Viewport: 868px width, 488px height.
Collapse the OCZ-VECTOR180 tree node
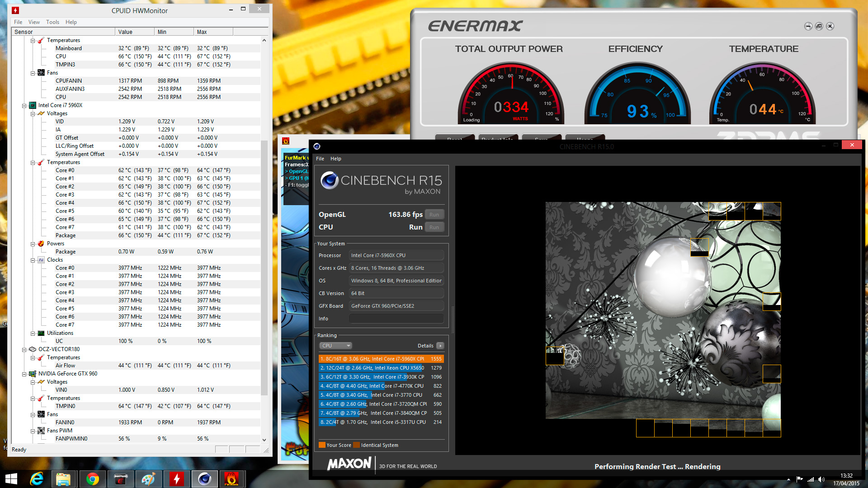click(24, 350)
